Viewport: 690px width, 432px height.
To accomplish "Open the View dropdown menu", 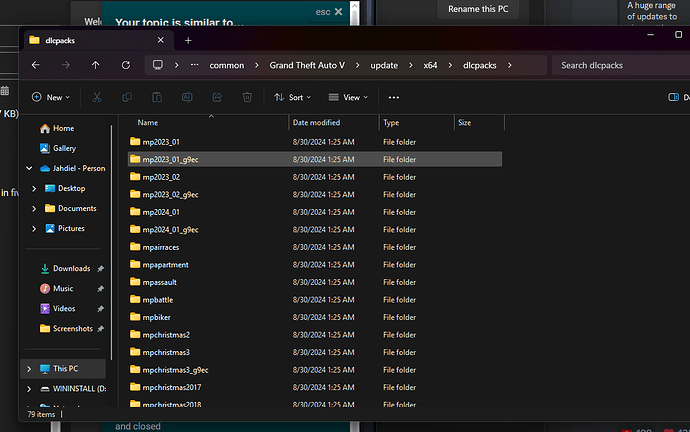I will (348, 97).
